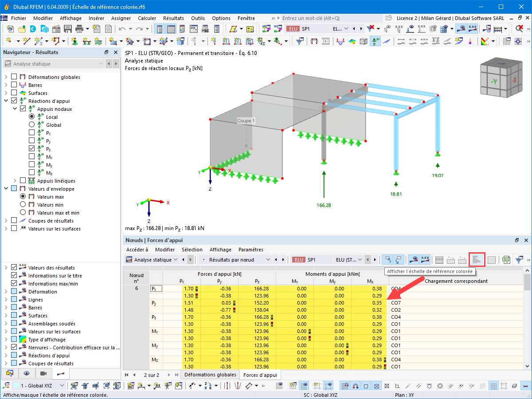The height and width of the screenshot is (399, 532).
Task: Expand the Appuis linéiques node
Action: [15, 181]
